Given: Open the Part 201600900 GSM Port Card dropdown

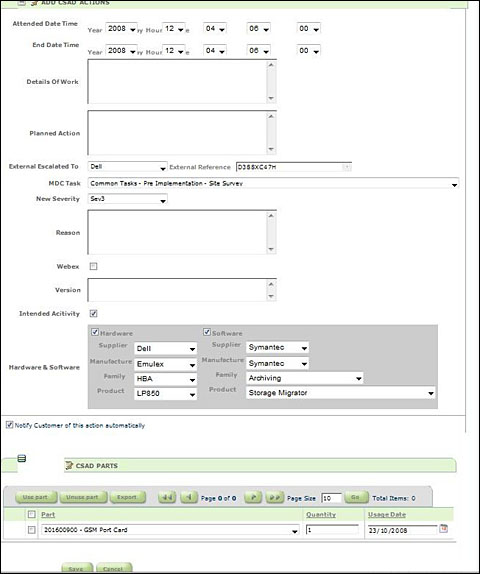Looking at the screenshot, I should point(170,530).
